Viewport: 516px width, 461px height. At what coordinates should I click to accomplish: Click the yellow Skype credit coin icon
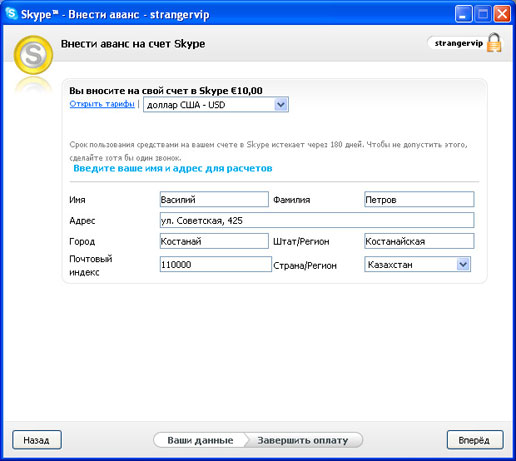(33, 55)
